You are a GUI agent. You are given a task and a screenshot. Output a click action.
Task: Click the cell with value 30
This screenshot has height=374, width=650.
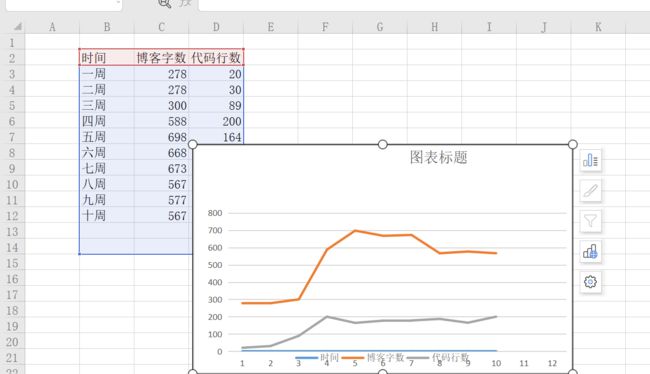(216, 90)
